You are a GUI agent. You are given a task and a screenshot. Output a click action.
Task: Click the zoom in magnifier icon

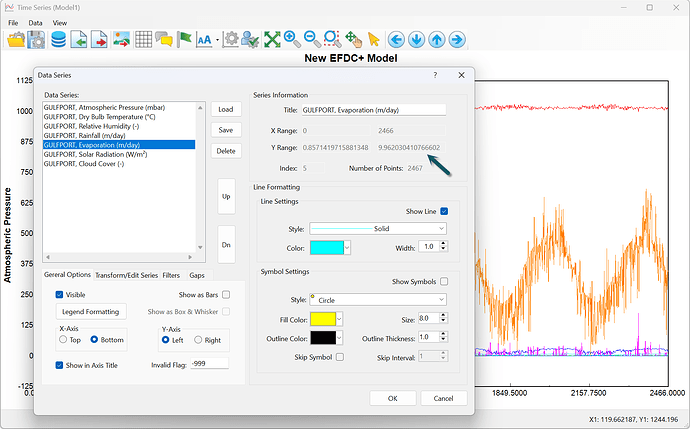292,40
